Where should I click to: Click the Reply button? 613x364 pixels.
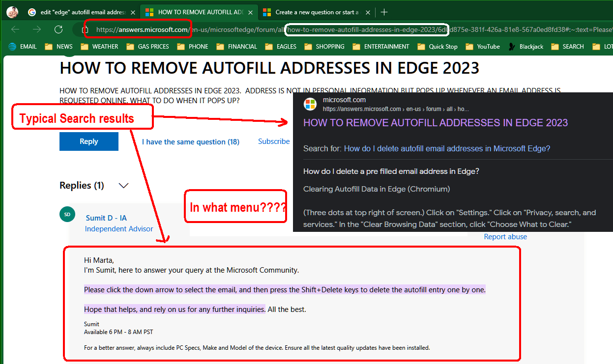pyautogui.click(x=89, y=141)
